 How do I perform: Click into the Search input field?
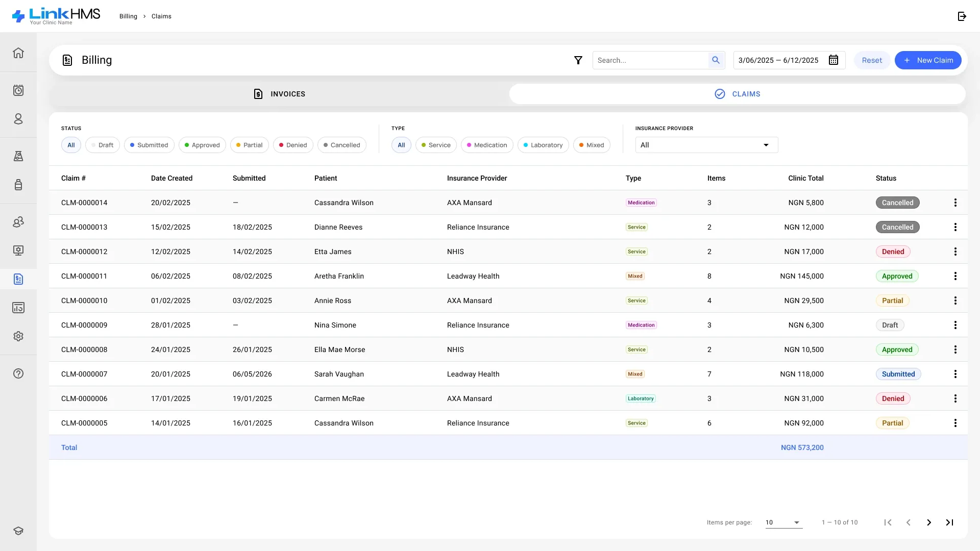(651, 60)
